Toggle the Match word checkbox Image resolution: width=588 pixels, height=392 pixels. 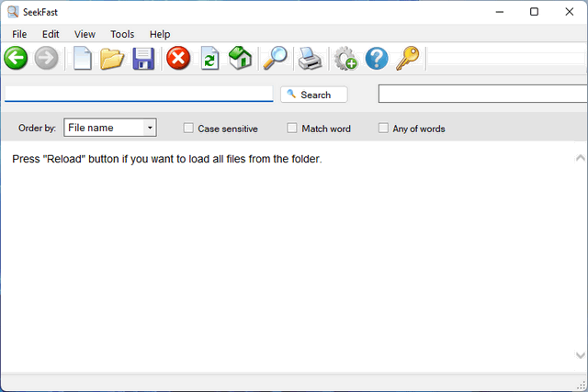[x=292, y=129]
